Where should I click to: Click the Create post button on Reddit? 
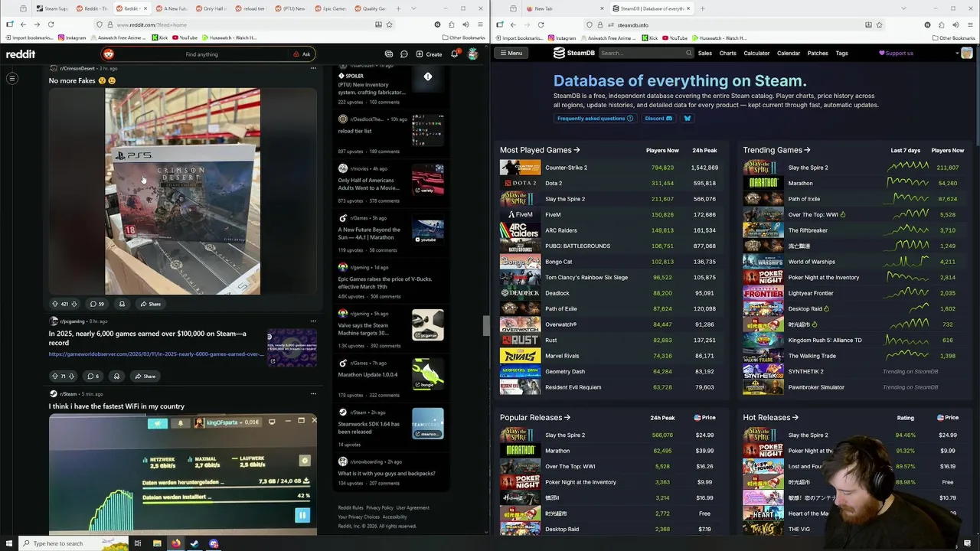click(429, 54)
